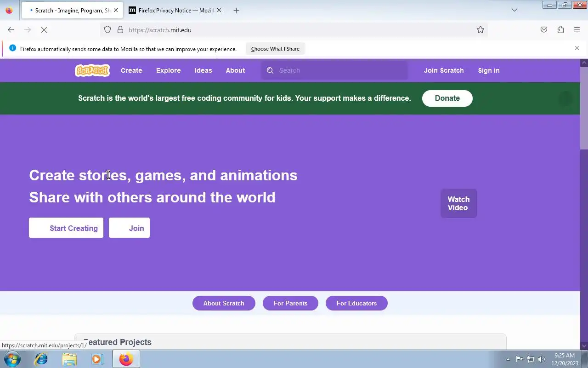588x368 pixels.
Task: Open the volume speaker icon
Action: click(x=542, y=359)
